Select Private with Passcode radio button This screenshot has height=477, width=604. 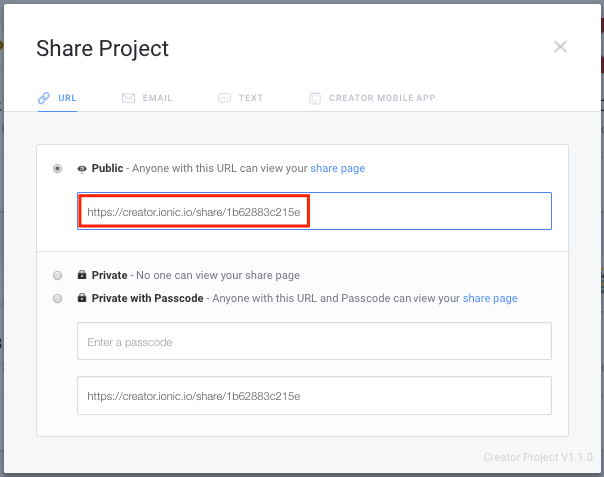57,298
